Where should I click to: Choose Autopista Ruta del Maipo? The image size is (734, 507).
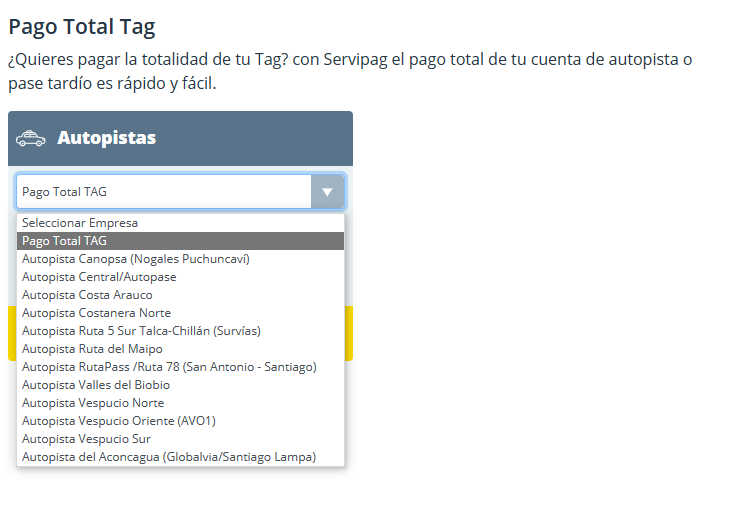point(92,349)
